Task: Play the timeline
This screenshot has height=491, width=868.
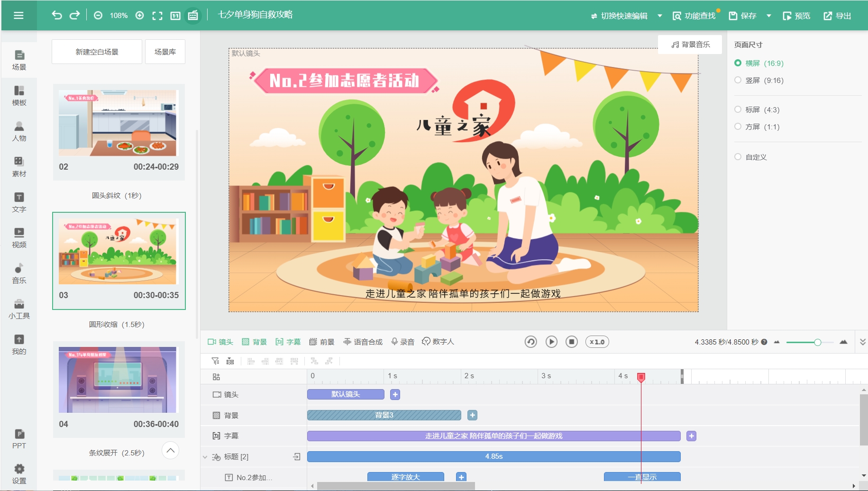Action: click(x=551, y=342)
